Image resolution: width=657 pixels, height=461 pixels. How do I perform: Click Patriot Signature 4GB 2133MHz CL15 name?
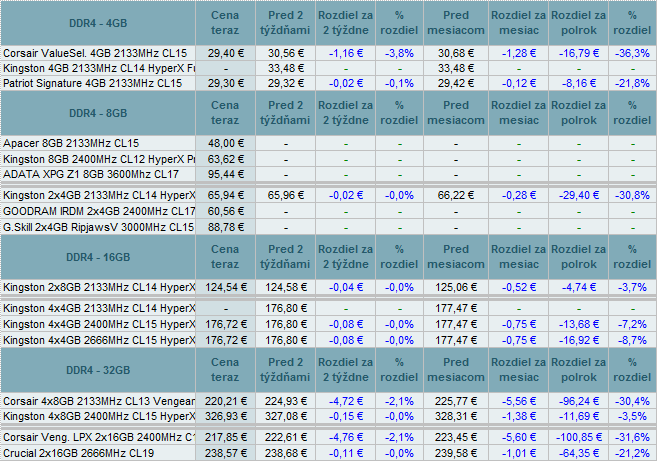[x=93, y=83]
